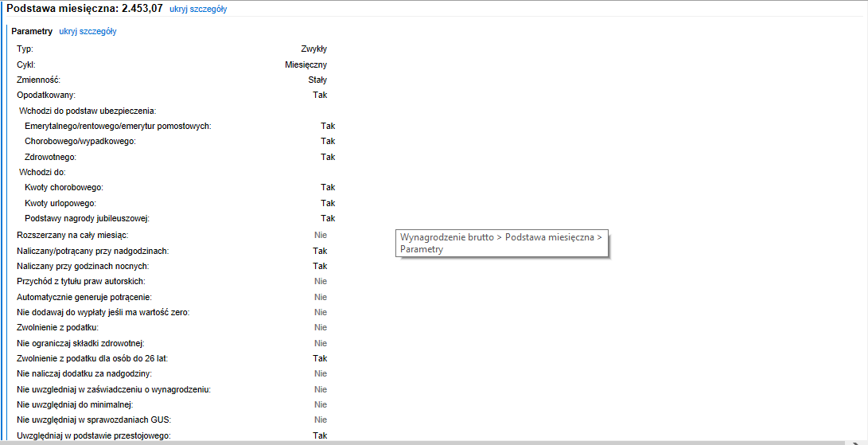Viewport: 868px width, 445px height.
Task: Click the Zwykły value for Typ
Action: (313, 49)
